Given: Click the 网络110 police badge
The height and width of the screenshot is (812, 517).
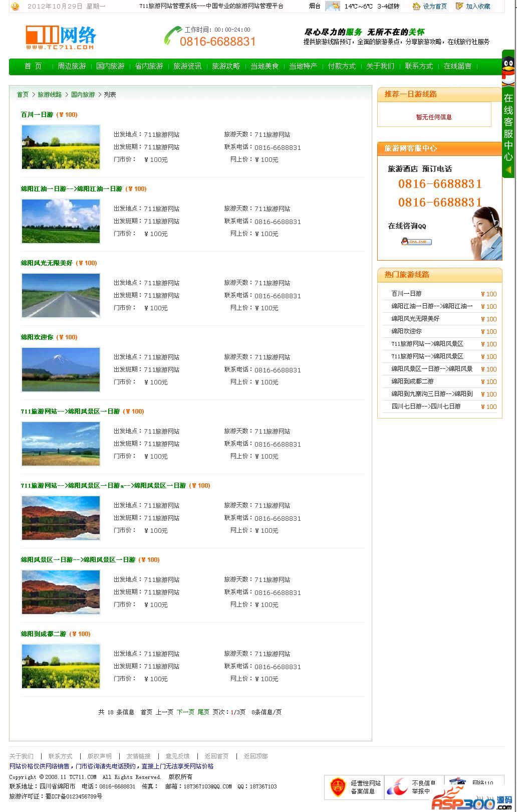Looking at the screenshot, I should [474, 782].
